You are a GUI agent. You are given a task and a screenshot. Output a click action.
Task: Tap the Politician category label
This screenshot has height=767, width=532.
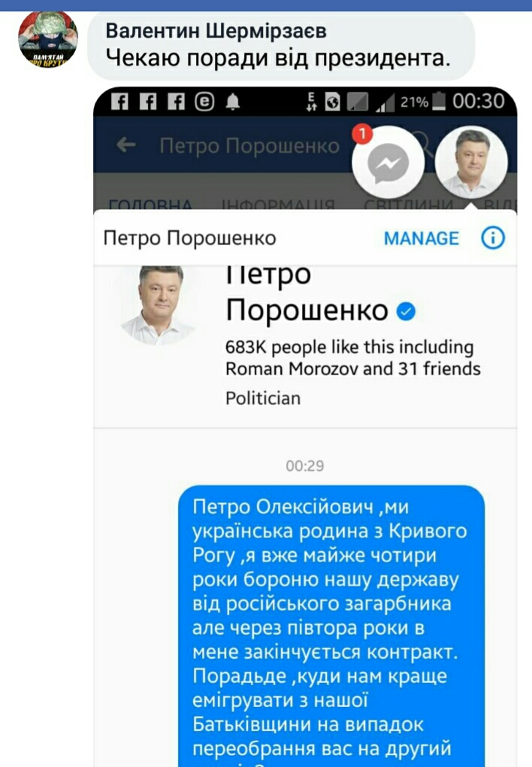click(263, 399)
